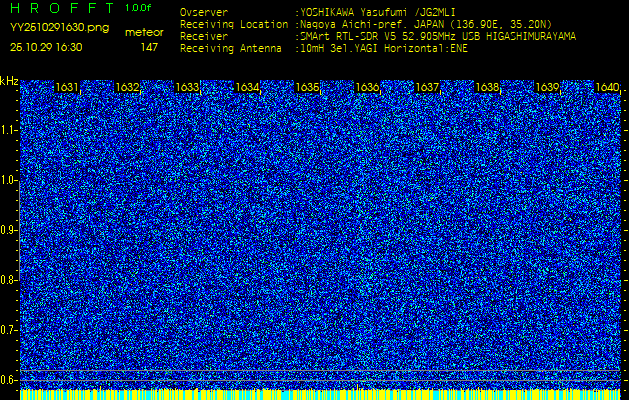Viewport: 629px width, 400px height.
Task: Click the Receiver label text
Action: click(204, 37)
